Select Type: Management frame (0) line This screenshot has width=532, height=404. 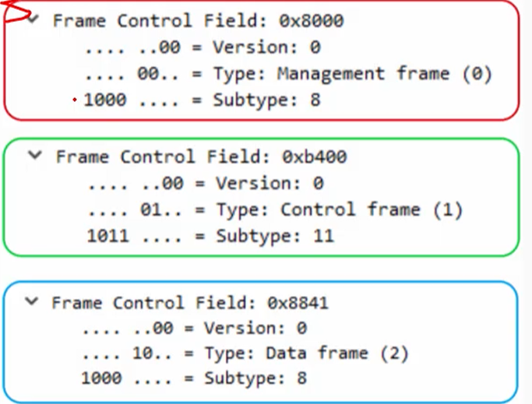288,74
